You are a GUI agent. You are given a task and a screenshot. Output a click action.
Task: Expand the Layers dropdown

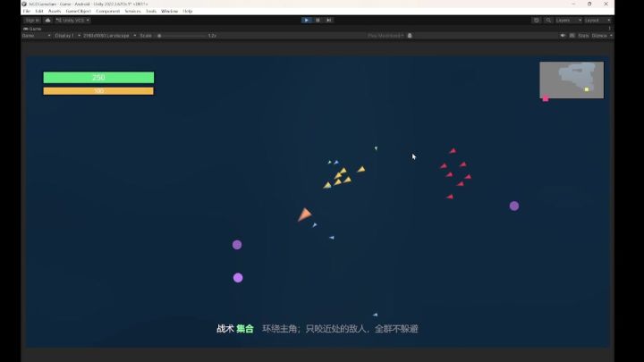(569, 20)
